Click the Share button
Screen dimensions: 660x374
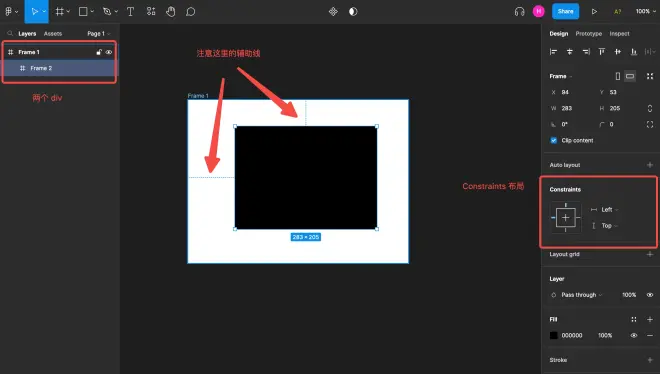565,11
